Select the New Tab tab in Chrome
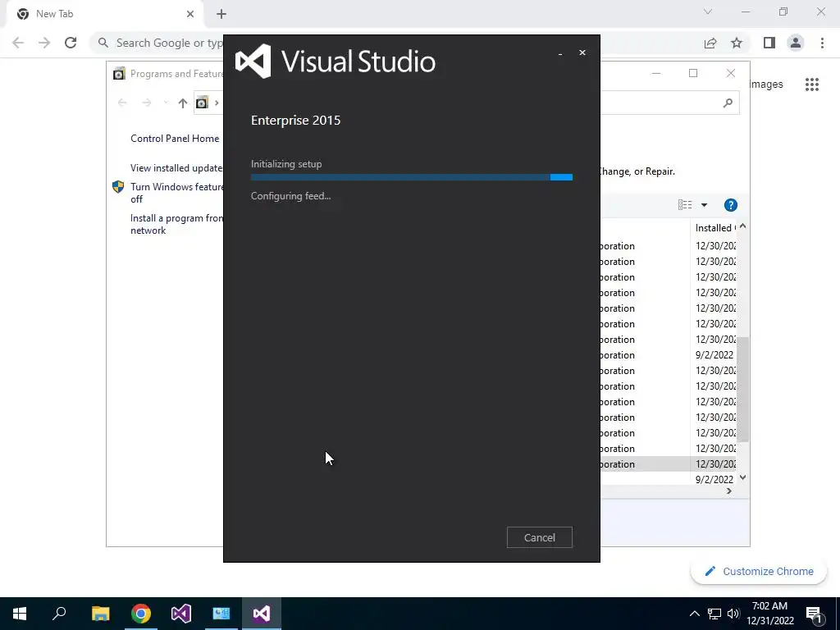This screenshot has width=840, height=630. point(105,14)
